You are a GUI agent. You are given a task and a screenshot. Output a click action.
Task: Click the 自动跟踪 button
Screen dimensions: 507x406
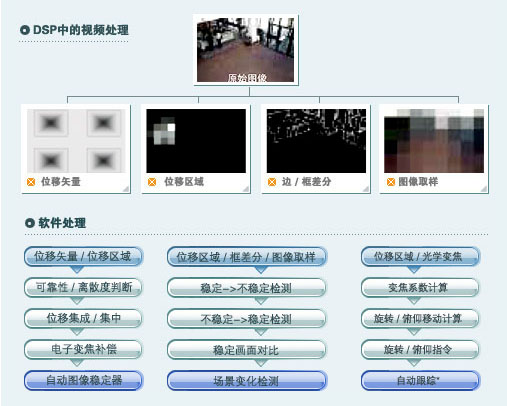(x=420, y=380)
